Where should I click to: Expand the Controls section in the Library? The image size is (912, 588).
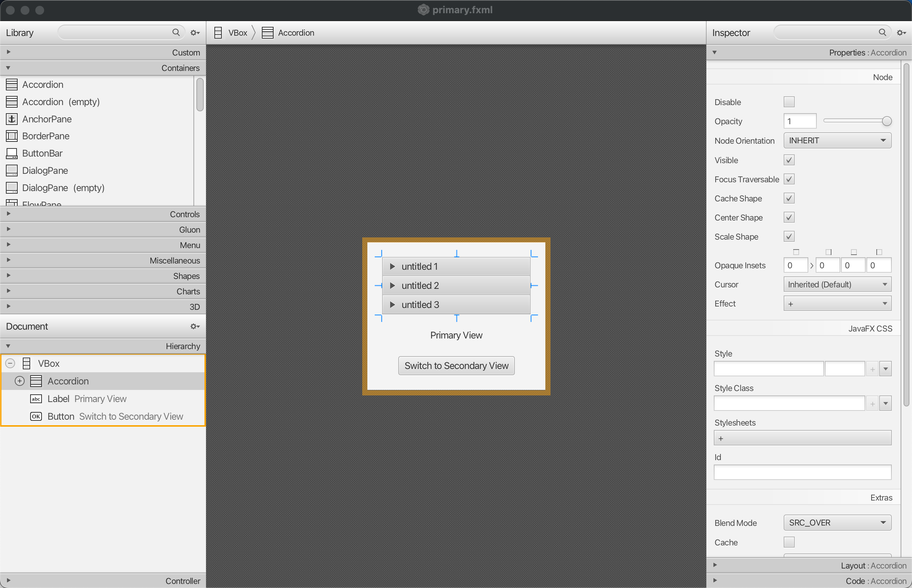[8, 214]
